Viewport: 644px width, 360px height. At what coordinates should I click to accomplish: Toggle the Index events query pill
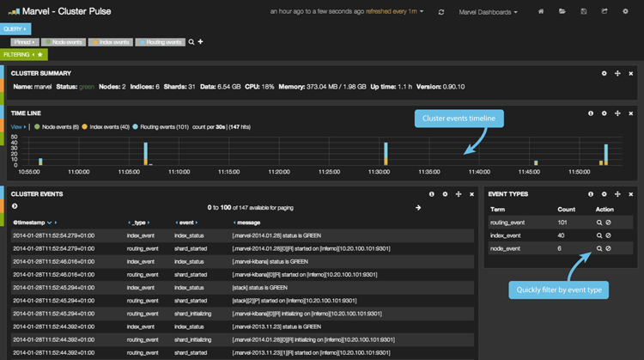click(112, 41)
